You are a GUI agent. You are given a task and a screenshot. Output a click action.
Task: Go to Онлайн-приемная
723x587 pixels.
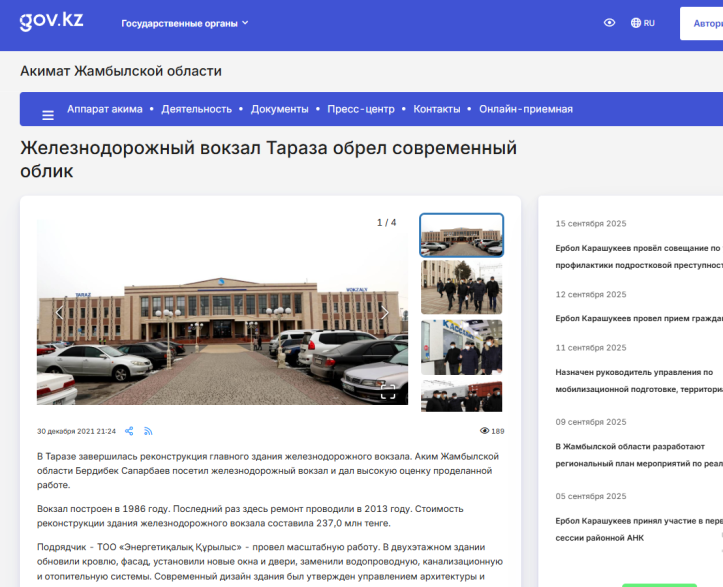pyautogui.click(x=525, y=109)
